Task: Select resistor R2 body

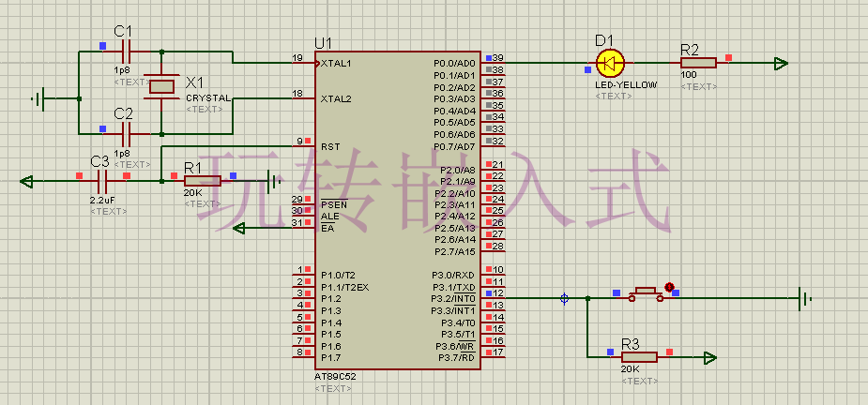Action: coord(698,63)
